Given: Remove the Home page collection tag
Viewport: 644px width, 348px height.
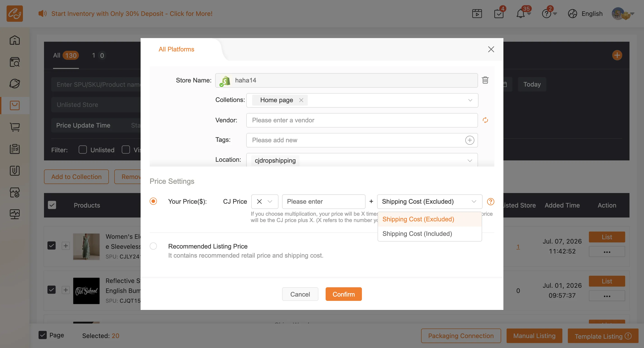Looking at the screenshot, I should tap(301, 100).
